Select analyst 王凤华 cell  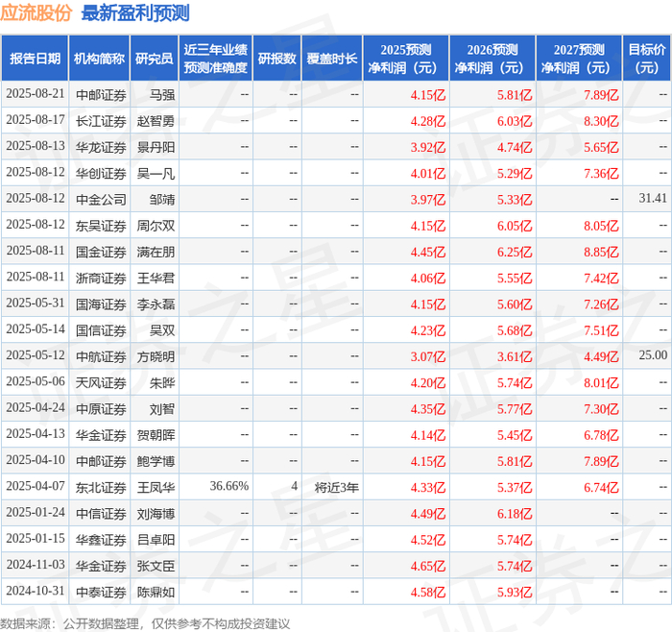click(156, 487)
